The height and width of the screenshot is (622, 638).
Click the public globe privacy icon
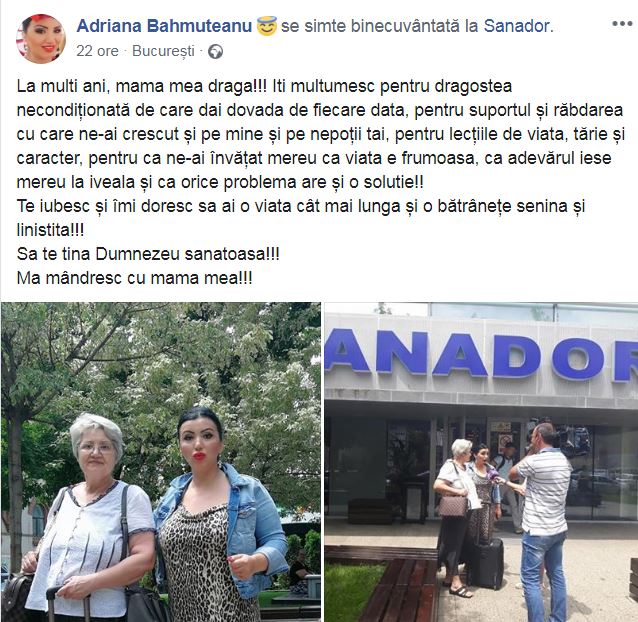click(x=215, y=52)
